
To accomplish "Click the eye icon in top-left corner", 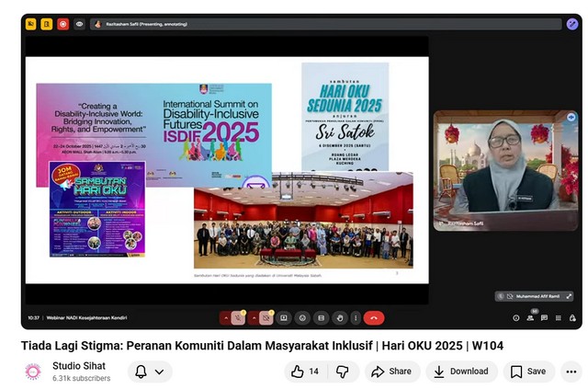I will pos(79,24).
